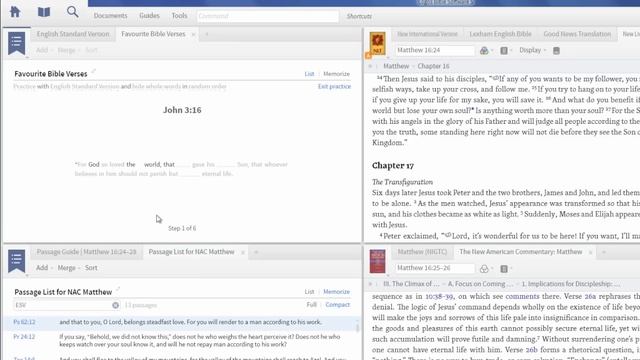This screenshot has width=640, height=360.
Task: Open the Guides menu
Action: point(149,16)
